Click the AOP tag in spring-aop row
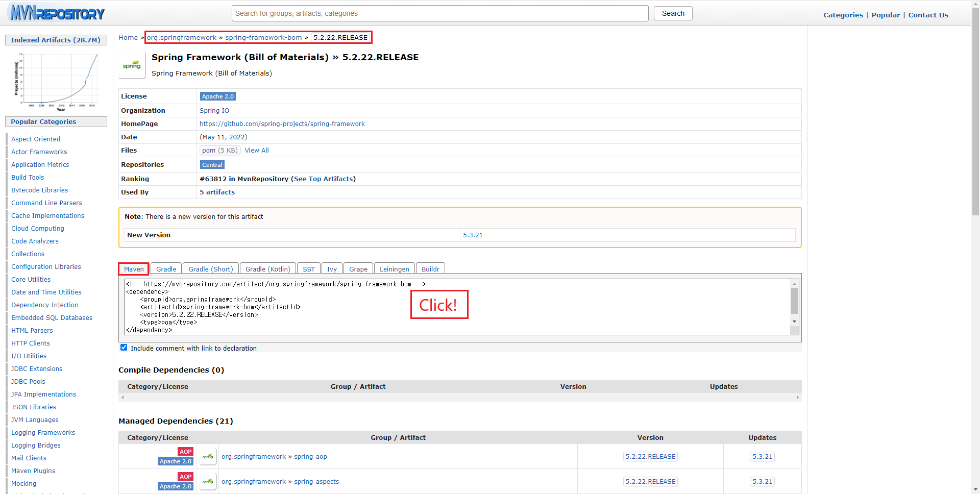Viewport: 980px width, 494px height. pyautogui.click(x=185, y=452)
